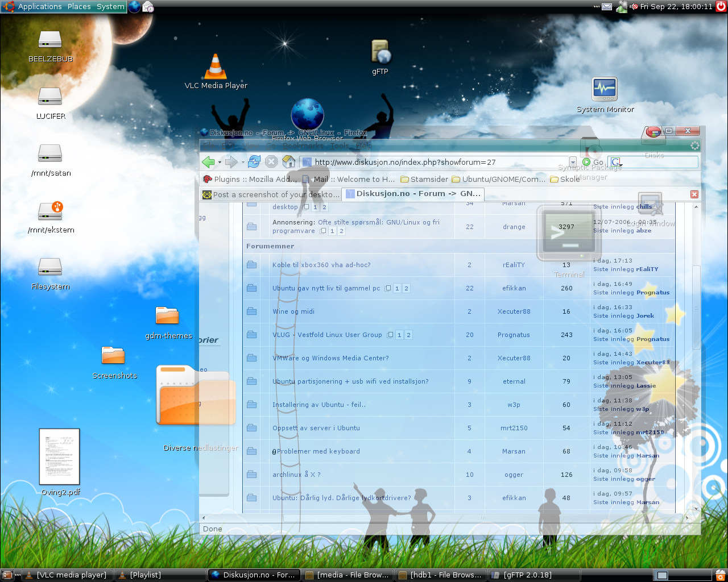Image resolution: width=728 pixels, height=582 pixels.
Task: Switch to [gFTP 2.0.18] in the taskbar
Action: tap(534, 575)
